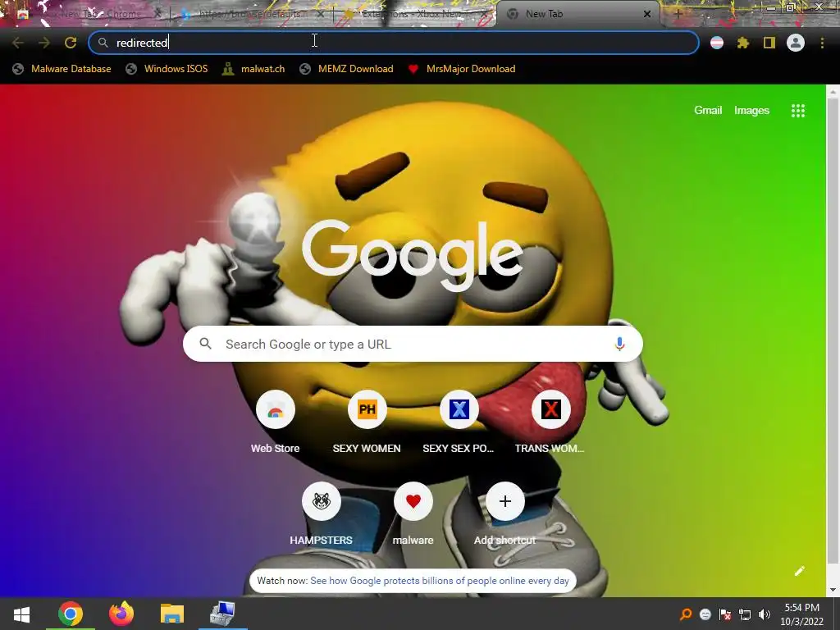This screenshot has width=840, height=630.
Task: Reload the page with the refresh icon
Action: click(x=71, y=43)
